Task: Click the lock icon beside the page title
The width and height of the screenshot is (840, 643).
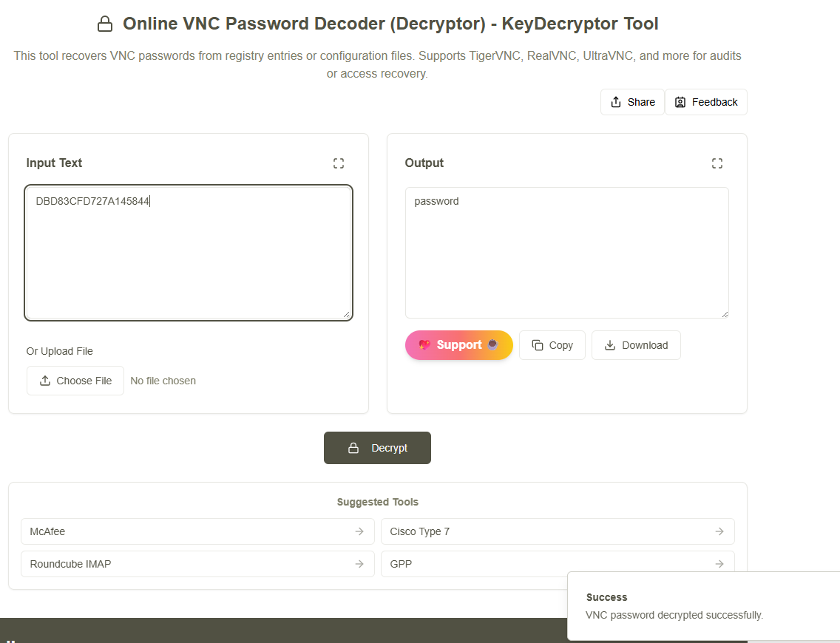Action: coord(105,24)
